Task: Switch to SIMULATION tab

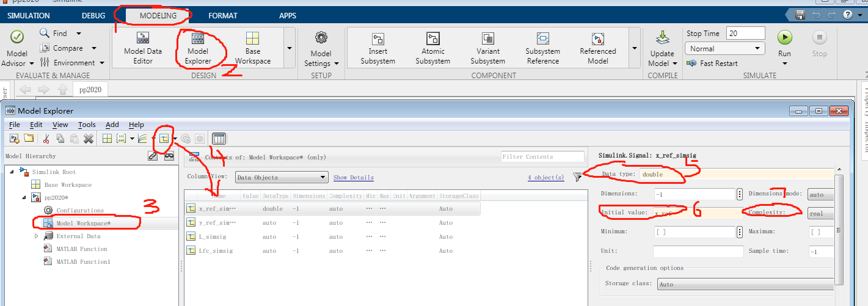Action: tap(27, 15)
